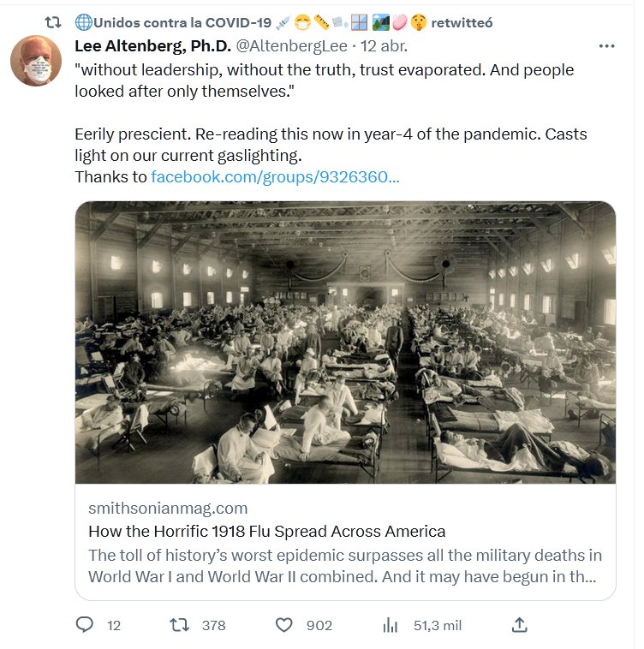Open Lee Altenberg, Ph.D. profile name
This screenshot has height=649, width=644.
click(x=150, y=45)
